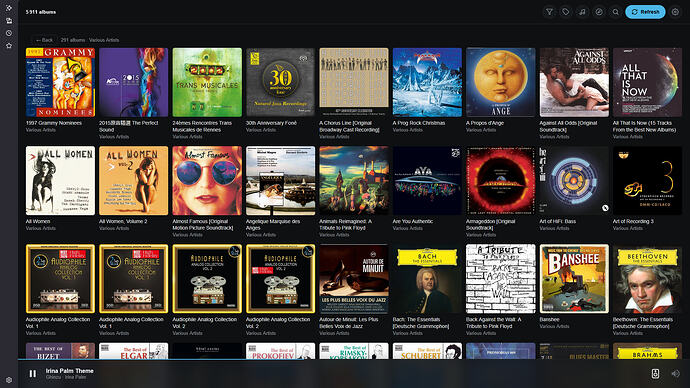This screenshot has height=388, width=690.
Task: Open Beethoven: The Essentials cover
Action: pyautogui.click(x=647, y=279)
